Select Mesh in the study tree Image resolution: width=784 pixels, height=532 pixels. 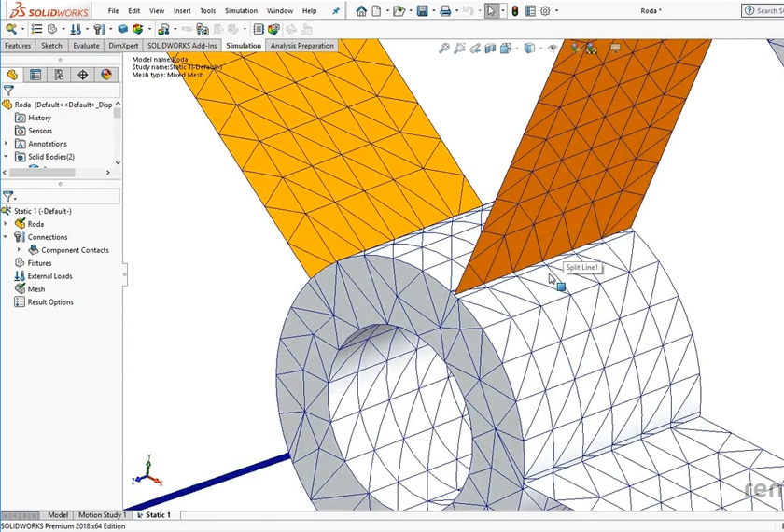pyautogui.click(x=35, y=289)
